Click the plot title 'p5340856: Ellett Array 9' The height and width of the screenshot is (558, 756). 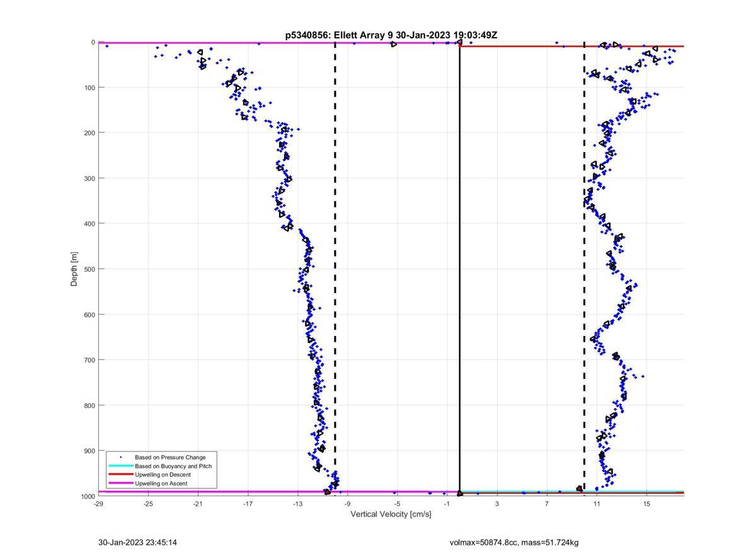point(339,35)
